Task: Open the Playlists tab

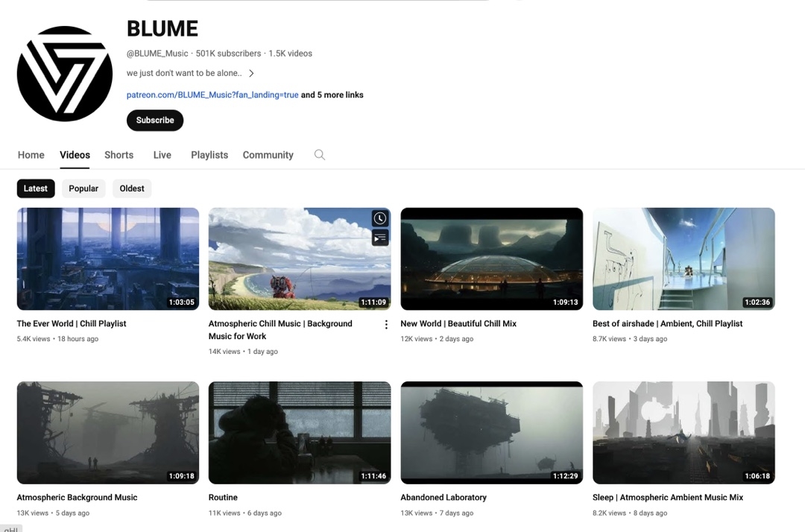Action: [209, 155]
